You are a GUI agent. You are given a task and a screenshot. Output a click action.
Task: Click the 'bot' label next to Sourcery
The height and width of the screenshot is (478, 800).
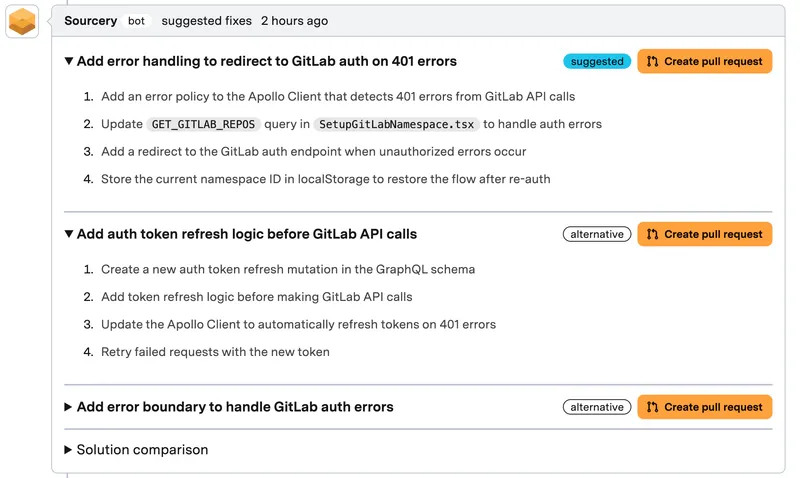(x=136, y=21)
